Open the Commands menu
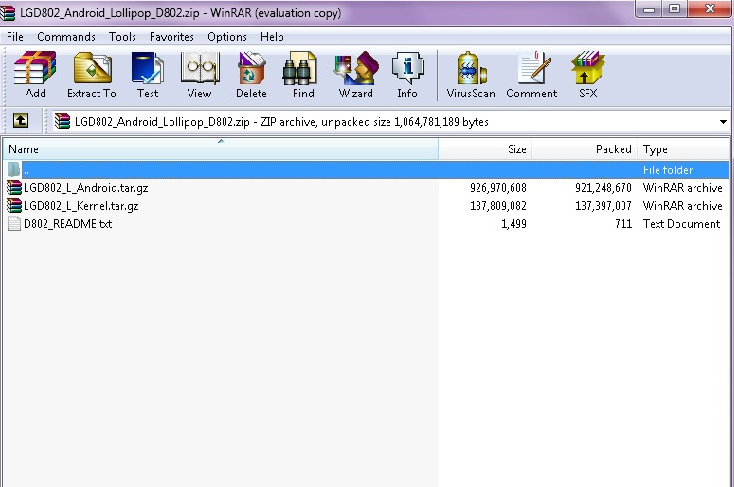Image resolution: width=734 pixels, height=487 pixels. click(66, 37)
